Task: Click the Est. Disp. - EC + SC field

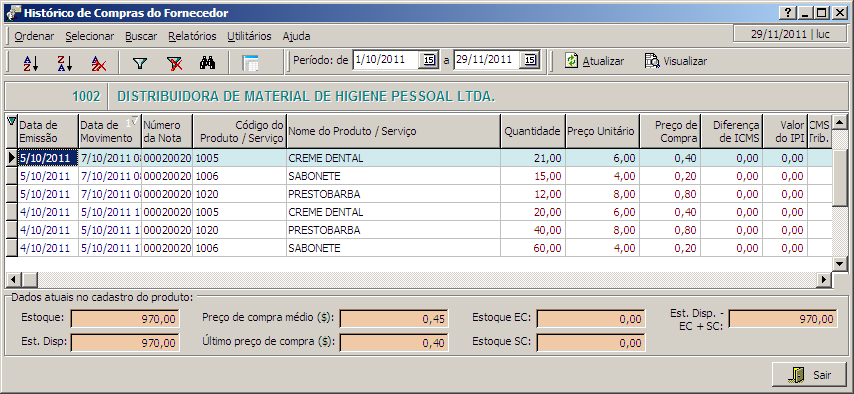Action: (783, 318)
